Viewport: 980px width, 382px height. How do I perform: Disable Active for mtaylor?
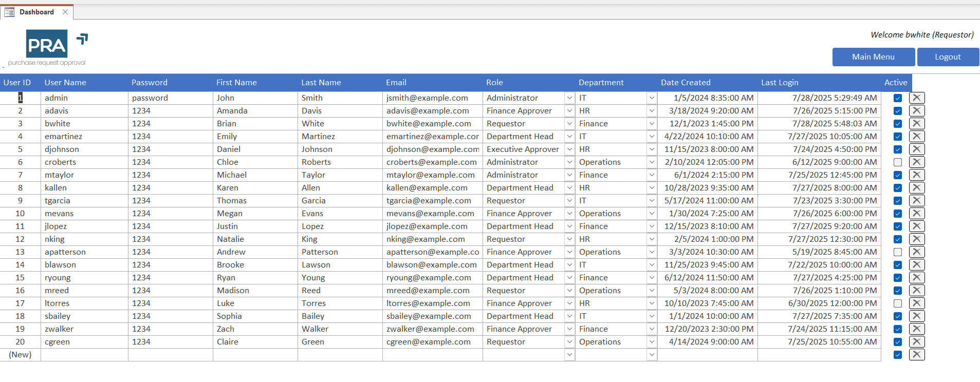898,175
